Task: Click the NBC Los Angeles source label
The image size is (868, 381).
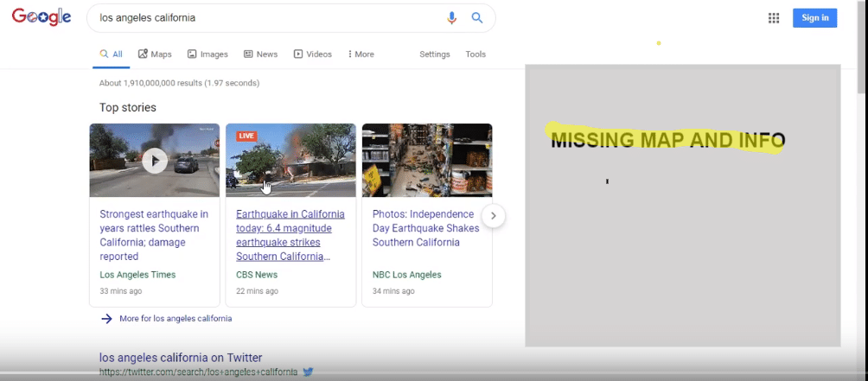Action: pos(407,275)
